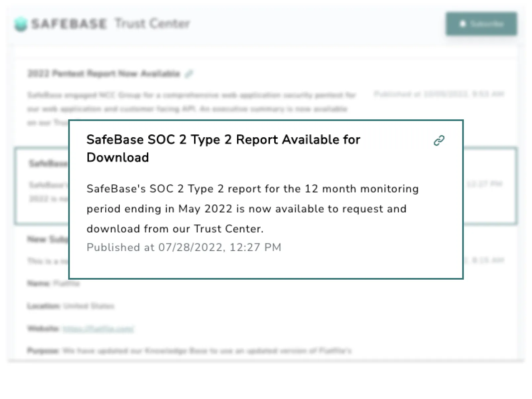Click the bell icon in Subscribe button

(463, 24)
